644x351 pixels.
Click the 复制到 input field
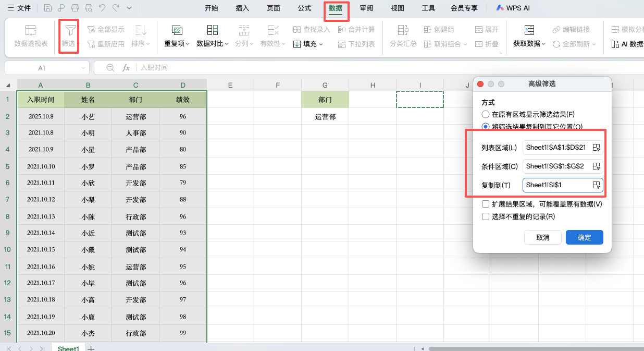[x=563, y=185]
